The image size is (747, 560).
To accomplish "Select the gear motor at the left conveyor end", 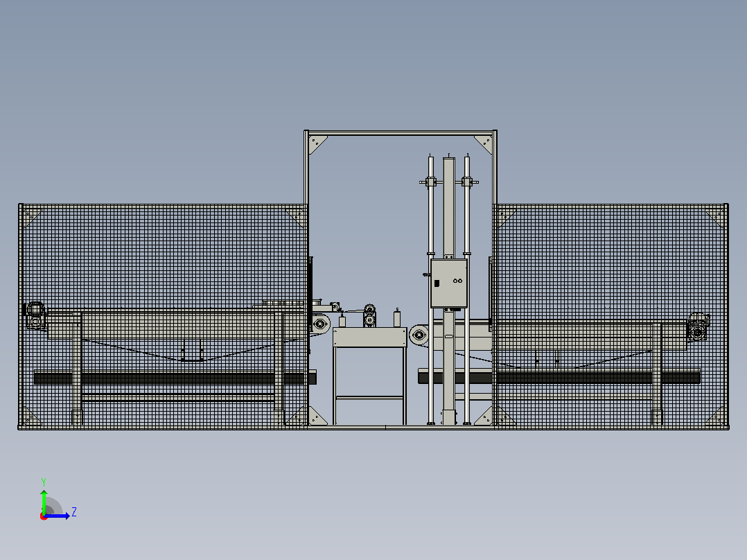I will [x=35, y=315].
